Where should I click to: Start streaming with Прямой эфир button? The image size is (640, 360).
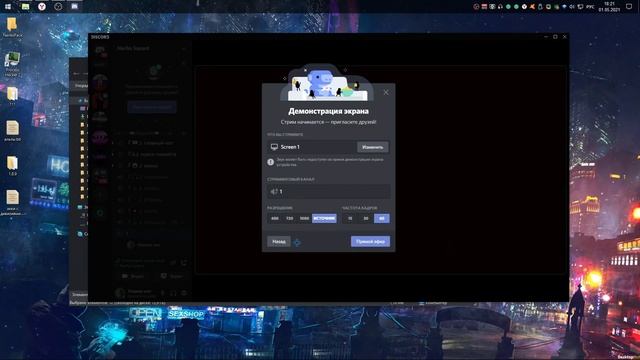pyautogui.click(x=370, y=242)
